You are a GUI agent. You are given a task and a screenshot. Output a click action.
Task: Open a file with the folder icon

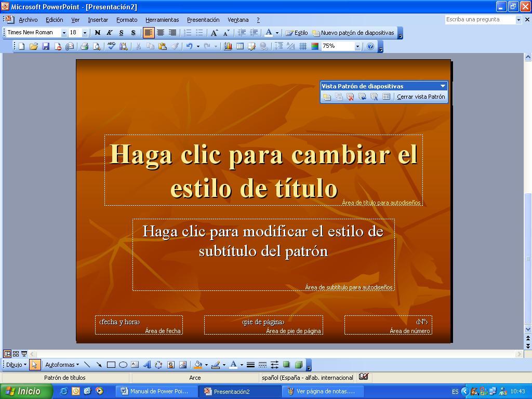click(x=33, y=46)
